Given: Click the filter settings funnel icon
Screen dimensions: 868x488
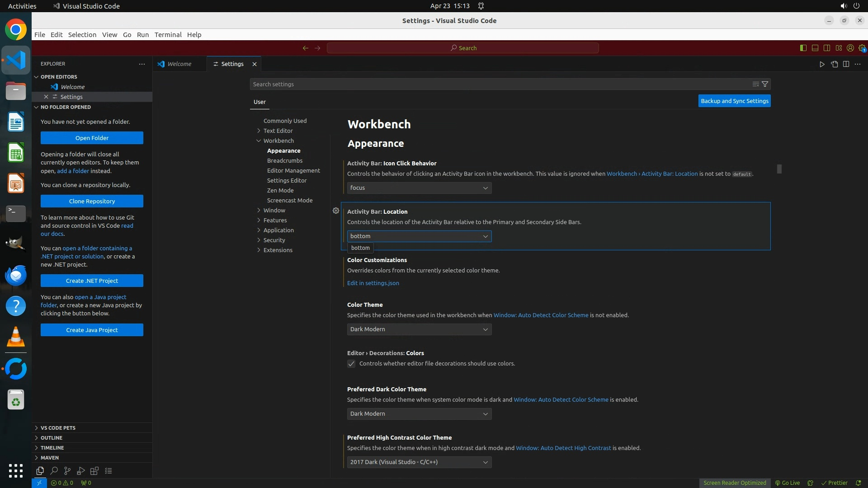Looking at the screenshot, I should [765, 84].
